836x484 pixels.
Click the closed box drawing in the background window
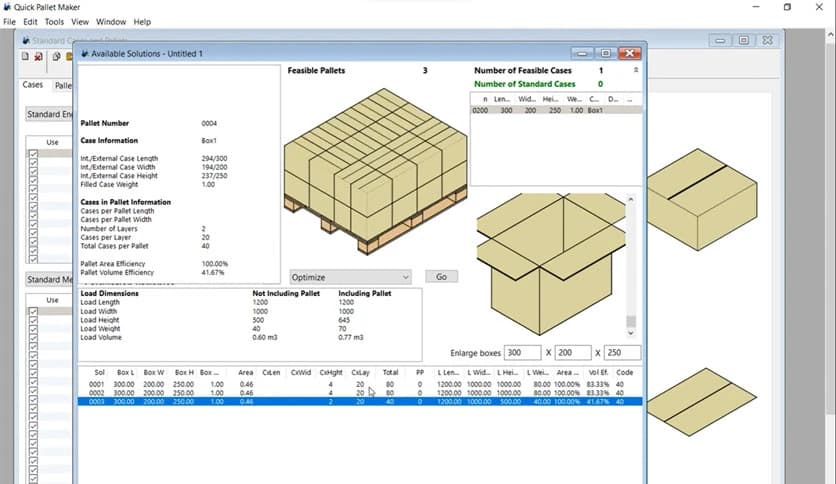702,199
